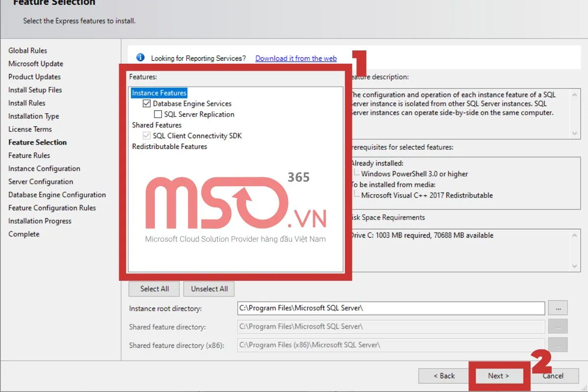588x392 pixels.
Task: Enable SQL Server Replication feature
Action: point(158,114)
